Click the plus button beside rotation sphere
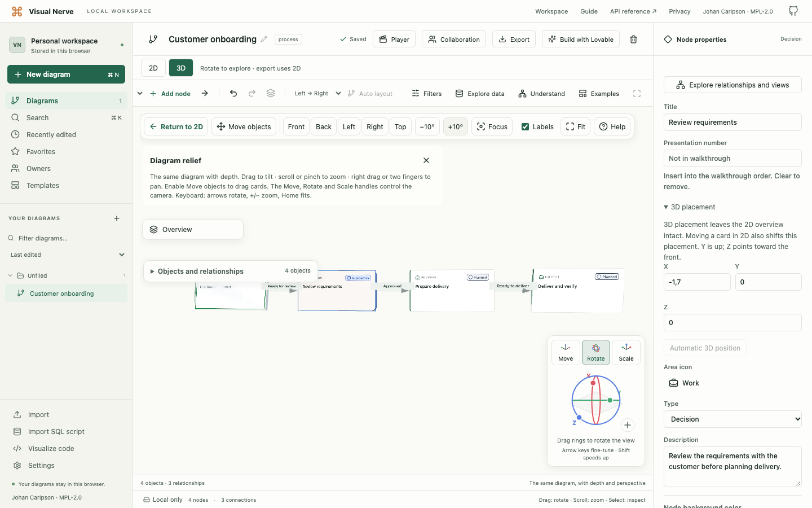This screenshot has height=508, width=812. coord(628,425)
